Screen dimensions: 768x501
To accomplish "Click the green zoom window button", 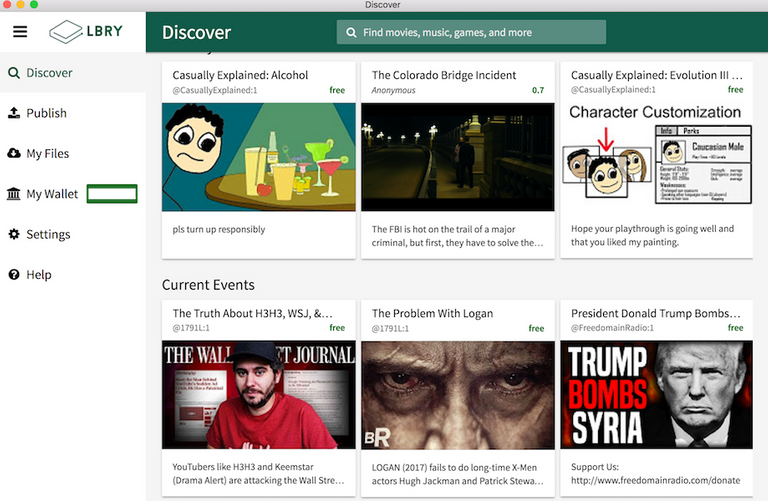I will pyautogui.click(x=34, y=4).
